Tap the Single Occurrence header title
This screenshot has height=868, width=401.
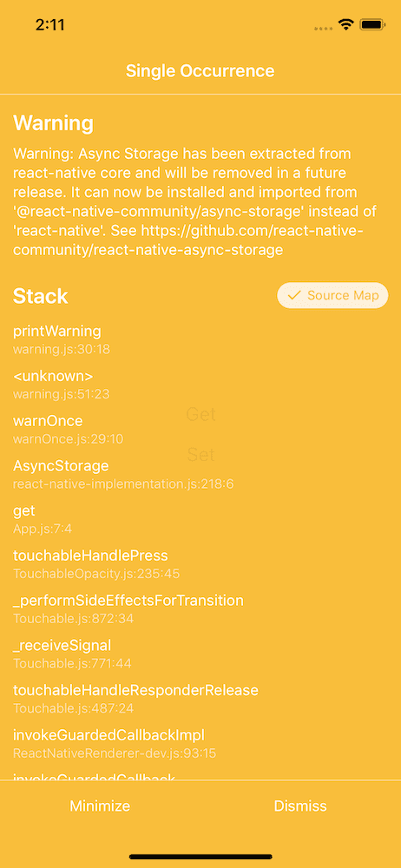click(x=200, y=71)
